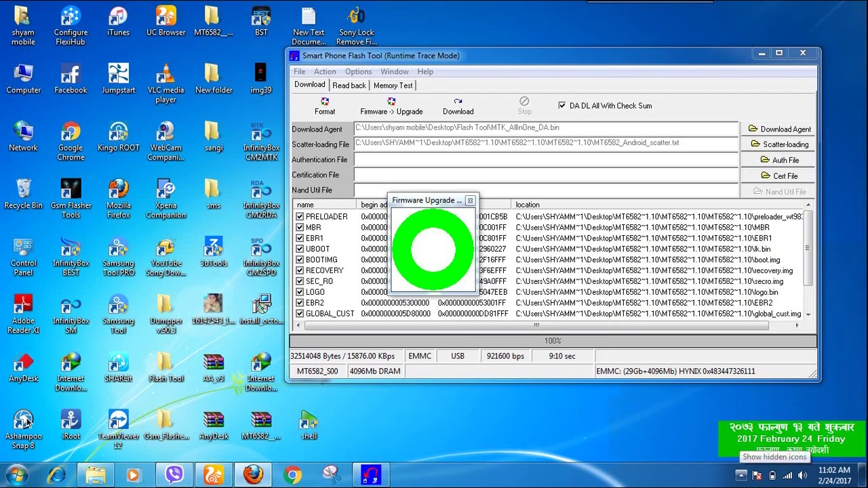Image resolution: width=868 pixels, height=488 pixels.
Task: Select VLC media player desktop icon
Action: [165, 84]
